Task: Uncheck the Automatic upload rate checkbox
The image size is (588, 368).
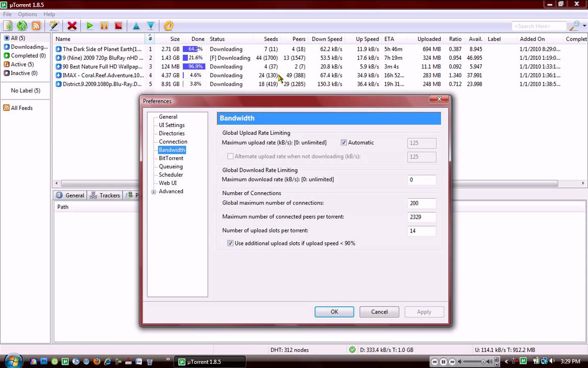Action: pos(344,143)
